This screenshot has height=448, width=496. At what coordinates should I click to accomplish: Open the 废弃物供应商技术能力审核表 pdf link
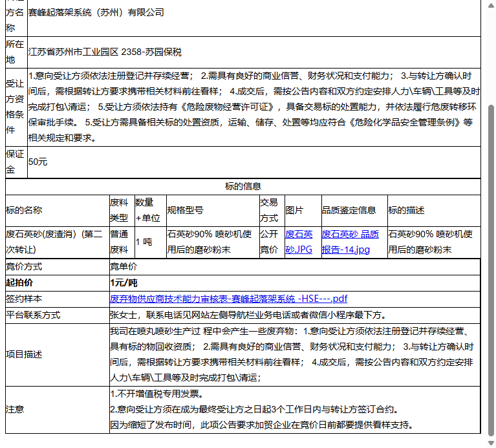(x=229, y=299)
